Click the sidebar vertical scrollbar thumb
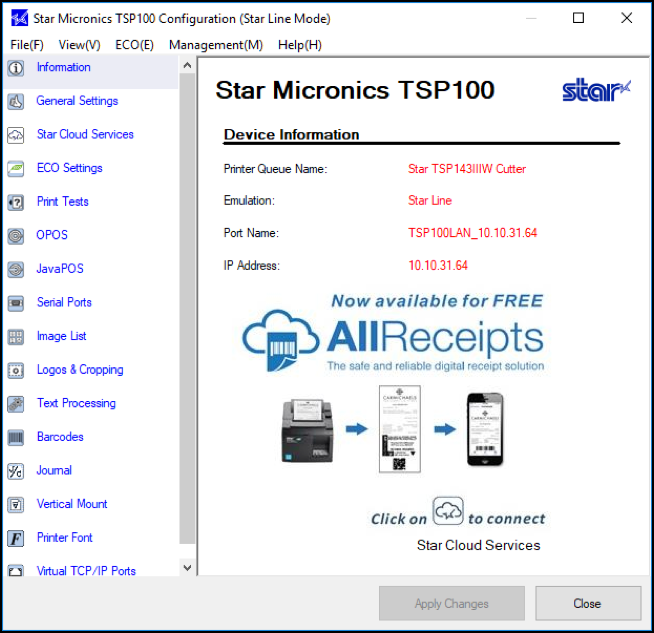654x633 pixels. click(x=187, y=309)
